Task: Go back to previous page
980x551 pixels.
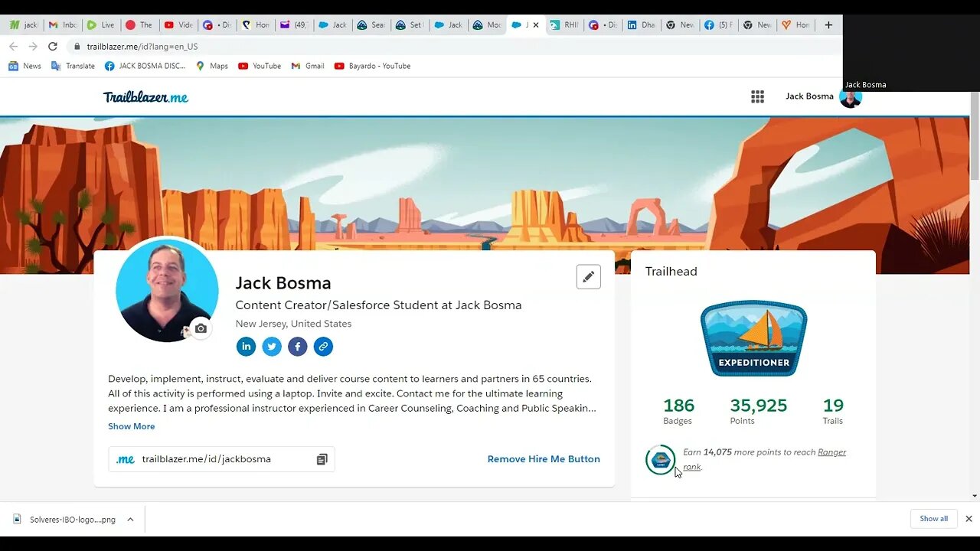Action: tap(13, 47)
